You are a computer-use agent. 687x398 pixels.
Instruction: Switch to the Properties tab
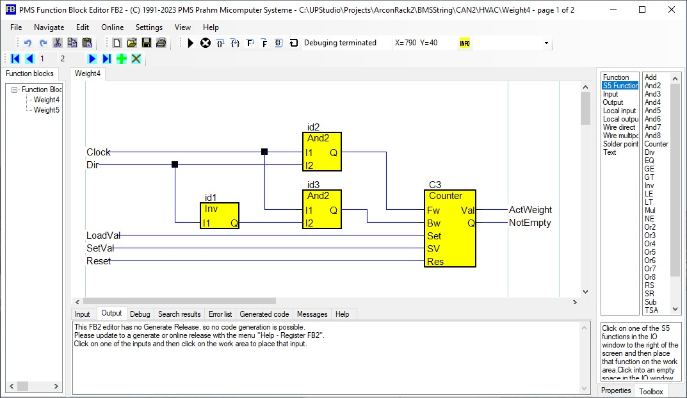coord(616,390)
